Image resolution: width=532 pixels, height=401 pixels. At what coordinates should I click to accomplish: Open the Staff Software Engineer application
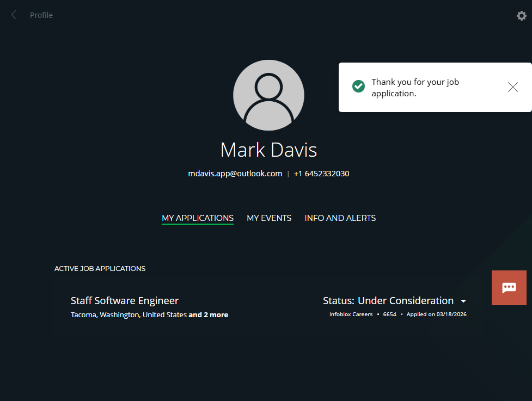(125, 301)
